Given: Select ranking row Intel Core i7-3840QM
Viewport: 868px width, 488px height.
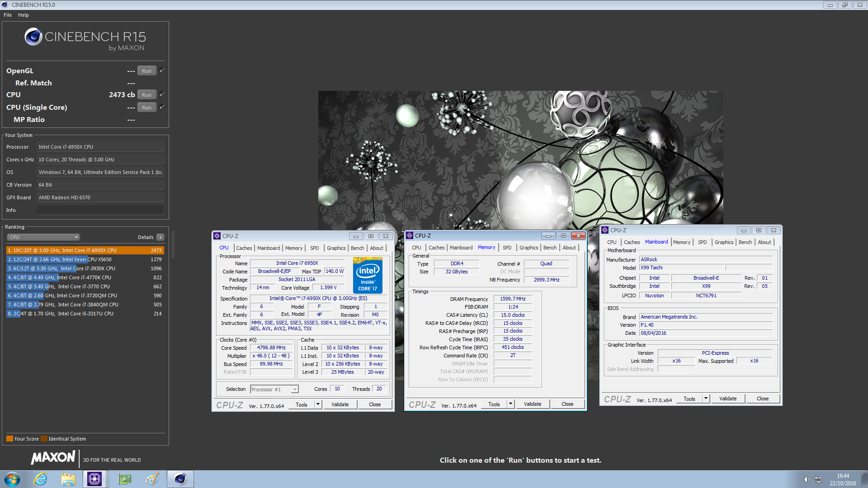Looking at the screenshot, I should coord(85,305).
